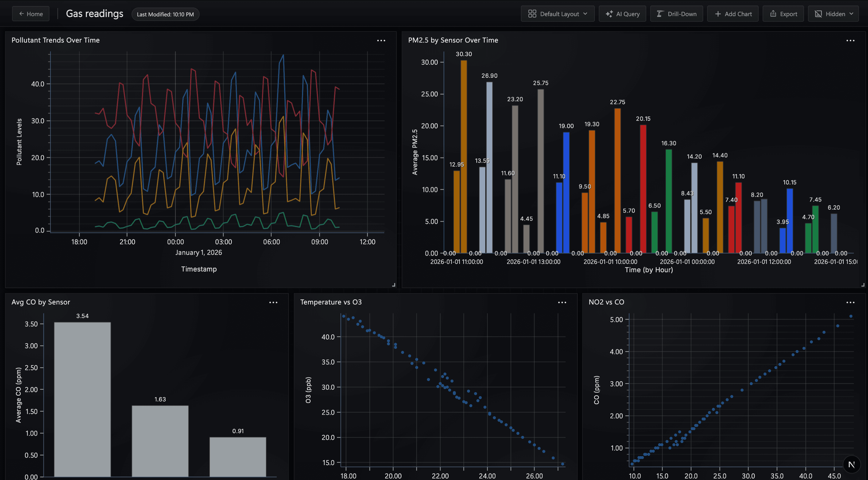This screenshot has width=868, height=480.
Task: Click the Time (by Hour) axis label
Action: coord(649,270)
